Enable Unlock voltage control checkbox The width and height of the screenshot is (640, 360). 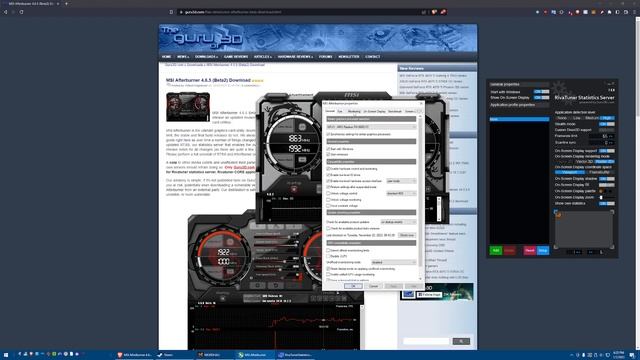[x=328, y=193]
